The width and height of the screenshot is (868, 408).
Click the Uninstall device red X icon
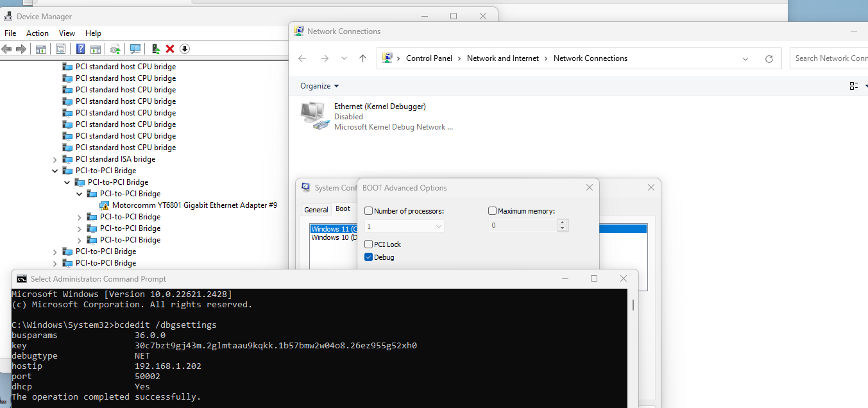pyautogui.click(x=169, y=49)
